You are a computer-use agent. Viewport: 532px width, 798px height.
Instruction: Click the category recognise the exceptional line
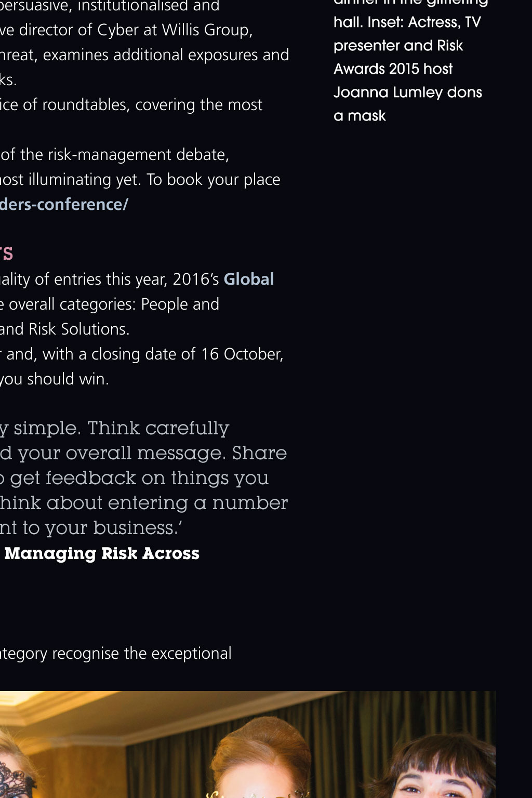116,653
